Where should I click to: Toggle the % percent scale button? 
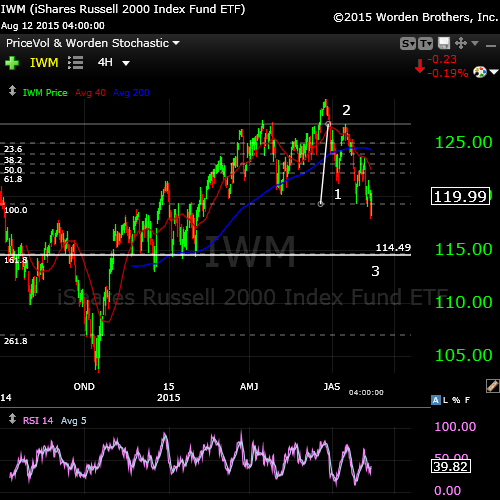[456, 400]
